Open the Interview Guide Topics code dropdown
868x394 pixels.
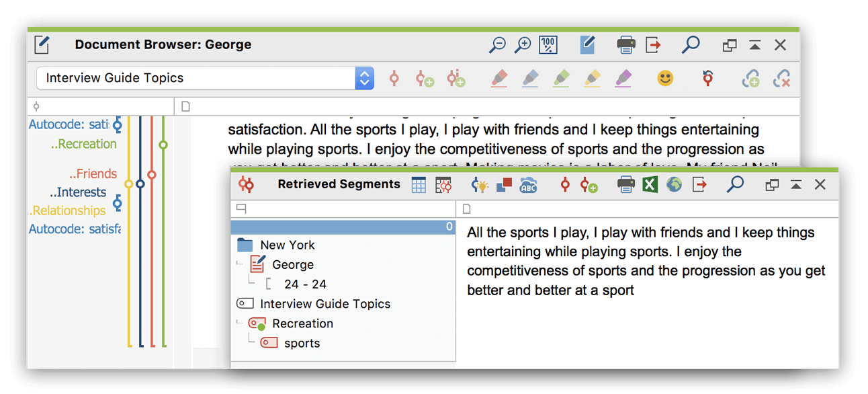point(364,78)
